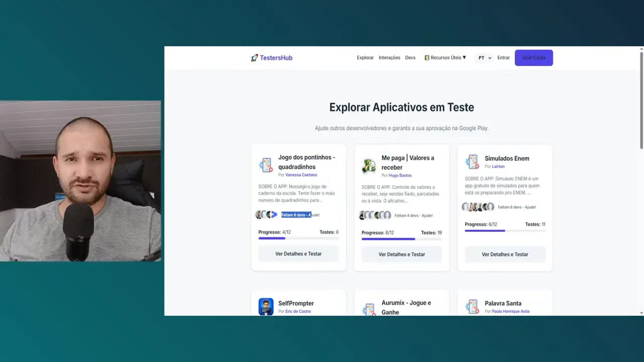The height and width of the screenshot is (362, 644).
Task: Click the Simulados Enem progress bar
Action: coord(505,231)
